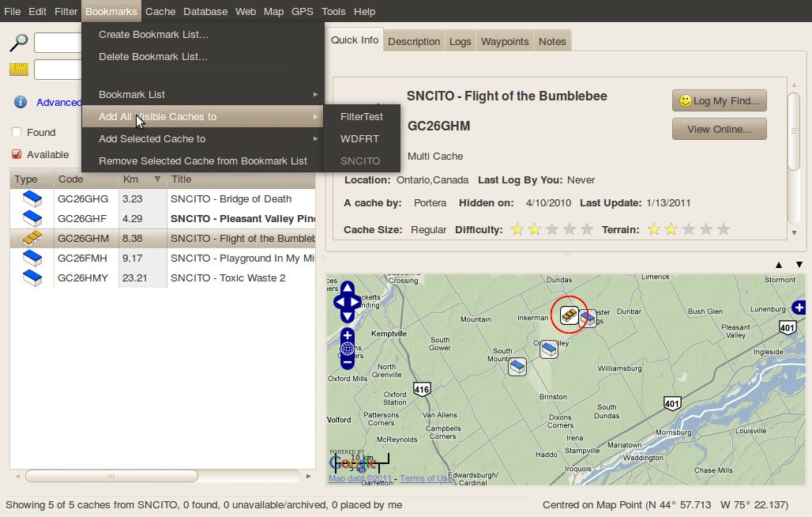
Task: Switch to the Description tab
Action: (x=414, y=41)
